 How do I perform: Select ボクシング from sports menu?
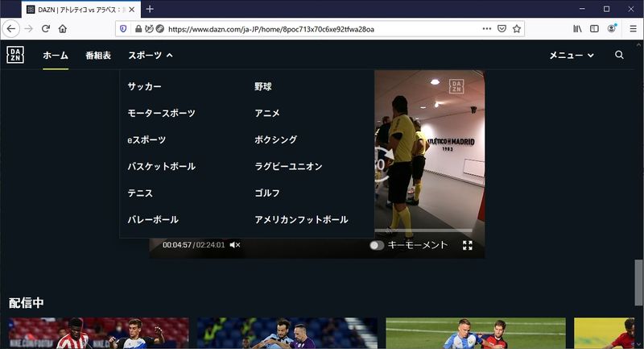(x=276, y=139)
